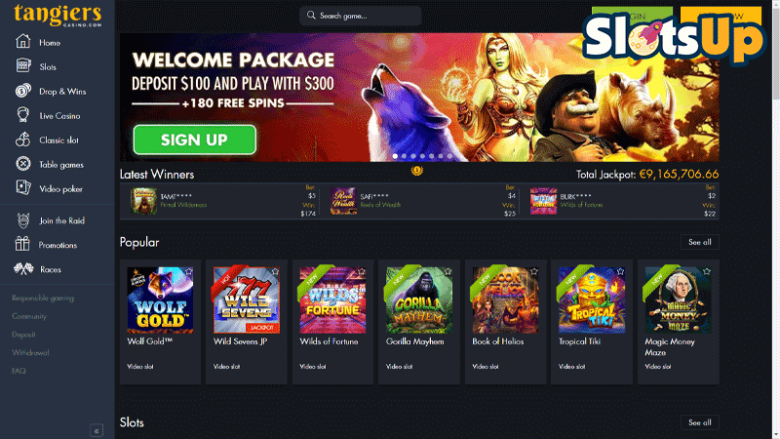Open the Classic slot cherries icon
The height and width of the screenshot is (439, 780).
click(23, 140)
